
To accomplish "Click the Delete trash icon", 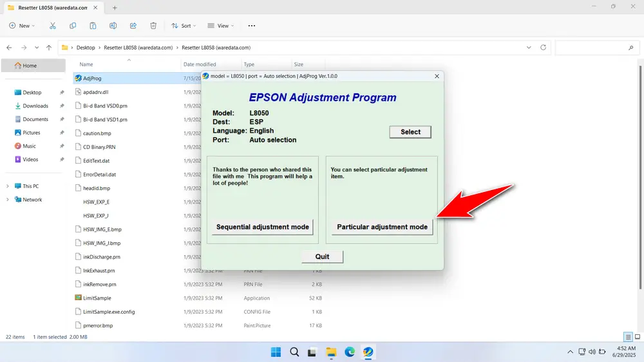I will pos(153,26).
